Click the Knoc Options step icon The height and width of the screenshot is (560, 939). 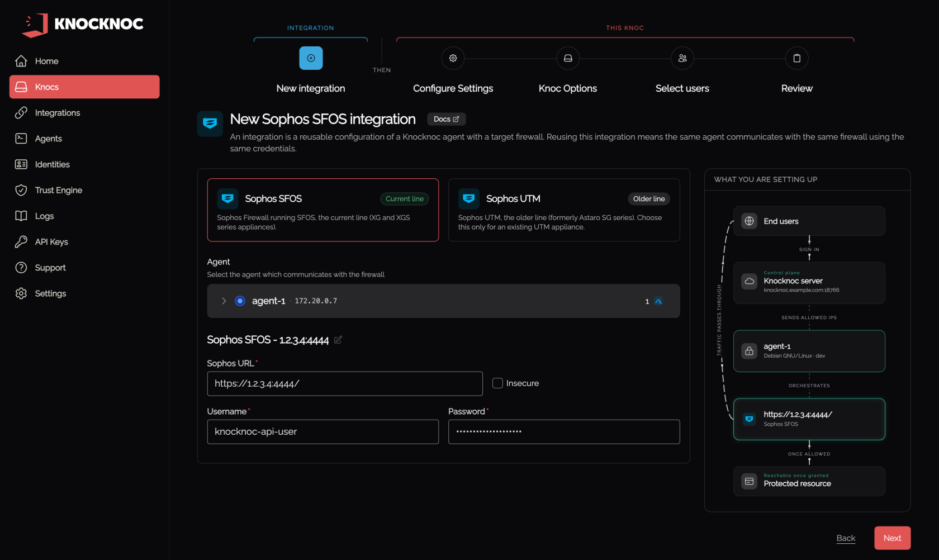(568, 58)
